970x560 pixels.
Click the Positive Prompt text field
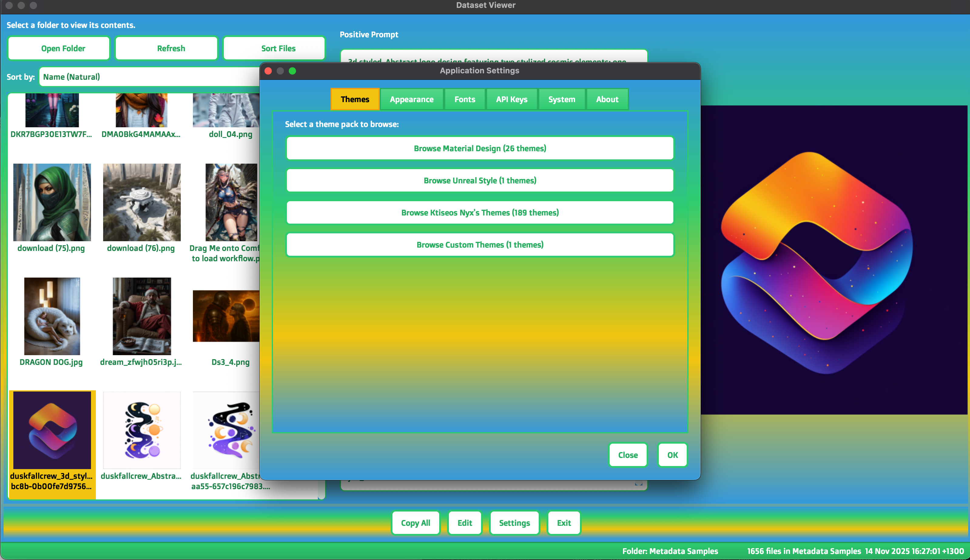[x=493, y=56]
